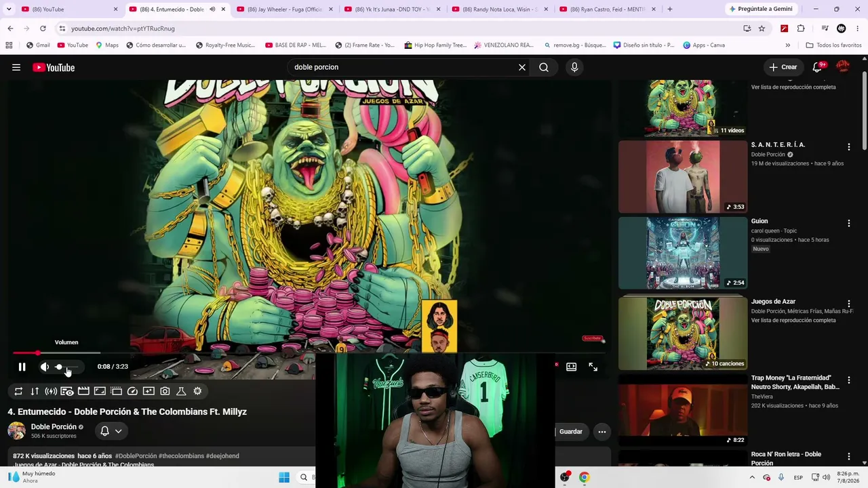Click the Crear button
The width and height of the screenshot is (868, 488).
tap(783, 67)
